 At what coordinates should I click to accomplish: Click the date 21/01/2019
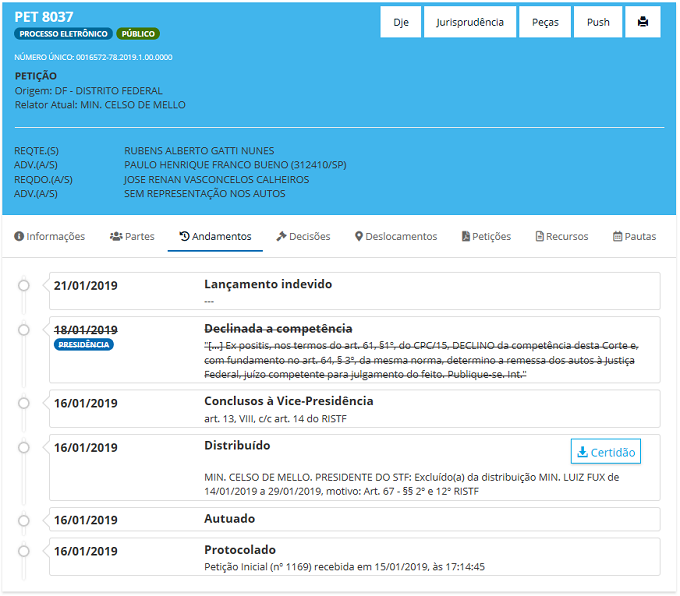(x=85, y=285)
